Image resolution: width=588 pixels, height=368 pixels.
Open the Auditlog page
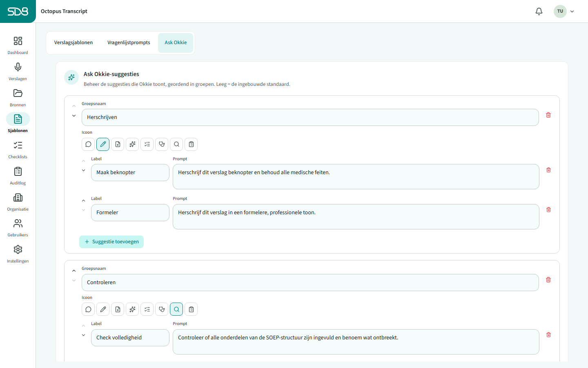click(18, 175)
